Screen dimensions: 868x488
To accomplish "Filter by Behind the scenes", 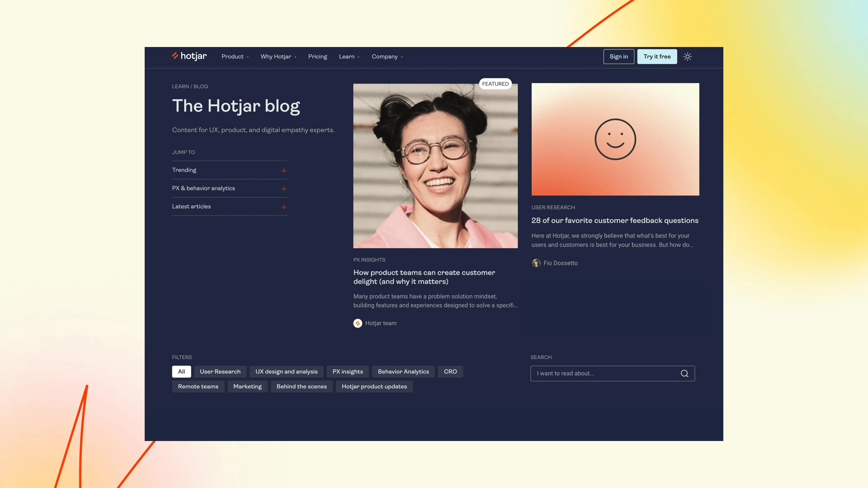I will tap(302, 386).
